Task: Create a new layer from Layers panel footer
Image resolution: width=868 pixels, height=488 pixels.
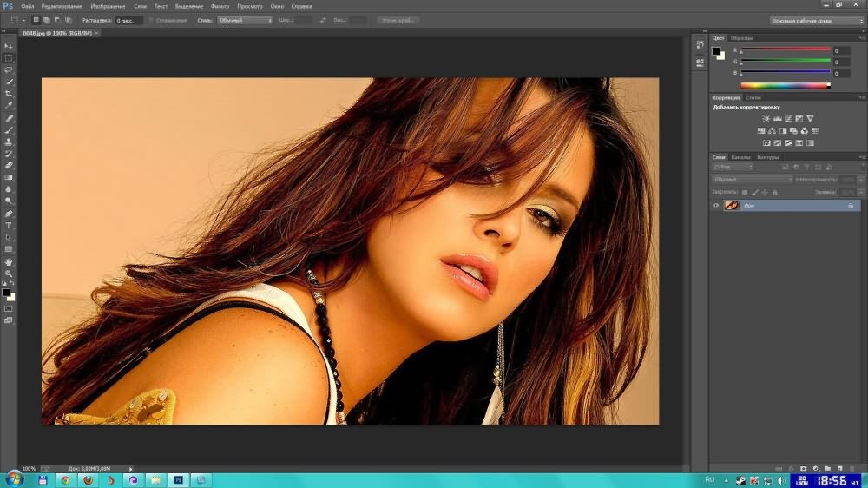Action: coord(828,467)
